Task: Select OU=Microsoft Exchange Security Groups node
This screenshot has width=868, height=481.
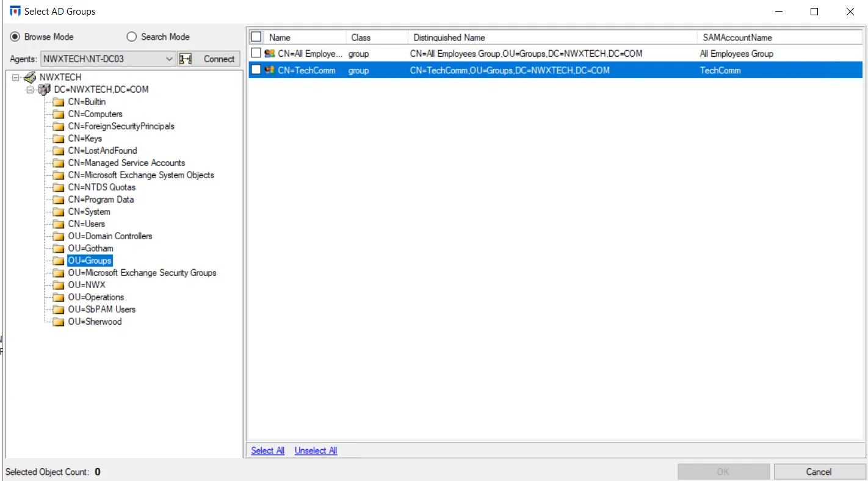Action: (142, 273)
